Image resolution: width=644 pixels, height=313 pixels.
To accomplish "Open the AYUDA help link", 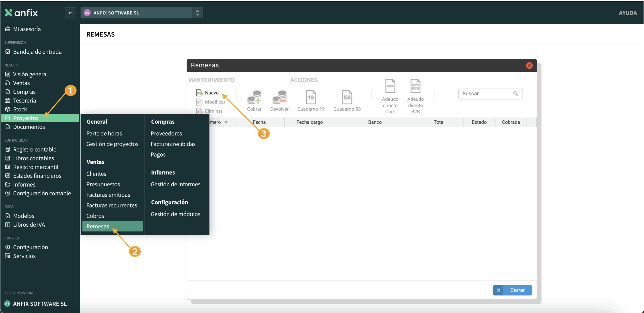I will tap(628, 13).
